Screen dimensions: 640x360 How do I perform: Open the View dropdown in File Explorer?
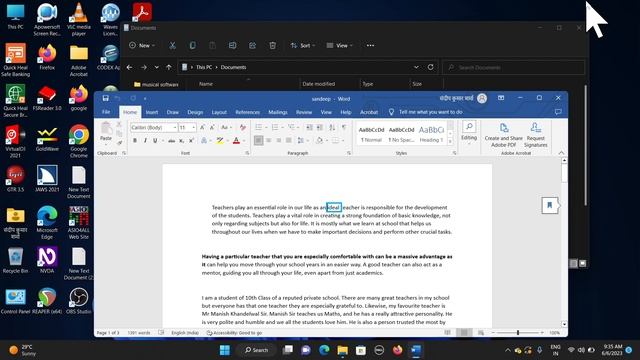[340, 46]
